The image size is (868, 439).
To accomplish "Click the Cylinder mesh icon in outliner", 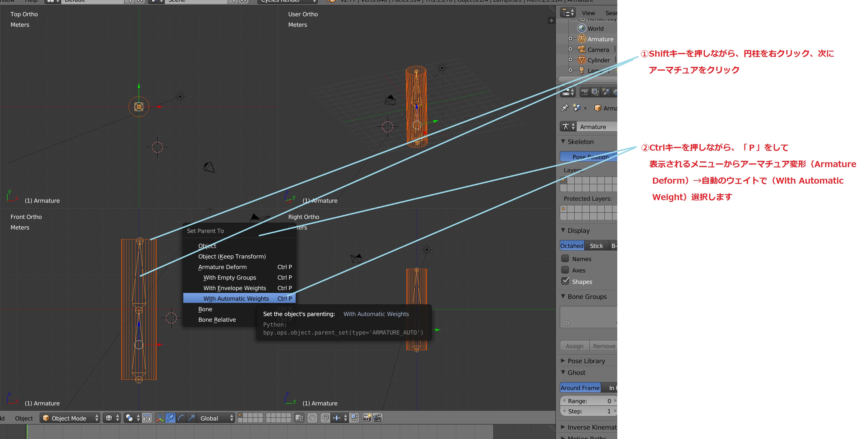I will pyautogui.click(x=582, y=60).
